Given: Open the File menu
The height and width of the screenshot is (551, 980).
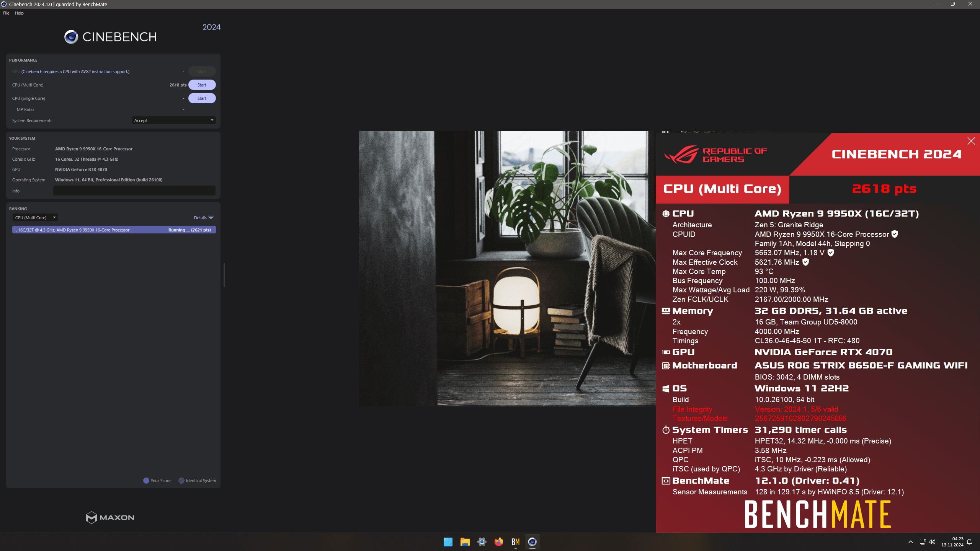Looking at the screenshot, I should click(x=6, y=13).
